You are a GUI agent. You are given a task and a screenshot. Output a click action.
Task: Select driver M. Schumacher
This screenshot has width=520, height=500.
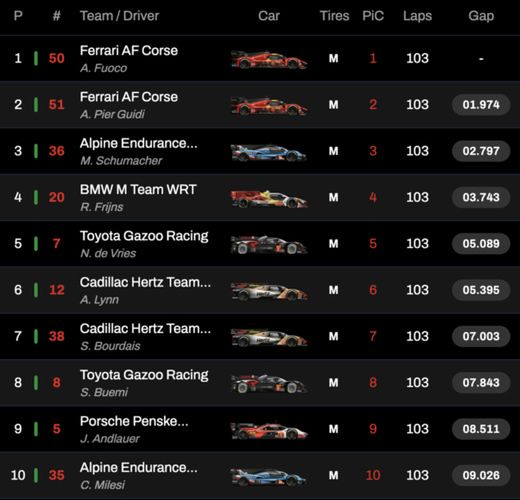coord(121,161)
